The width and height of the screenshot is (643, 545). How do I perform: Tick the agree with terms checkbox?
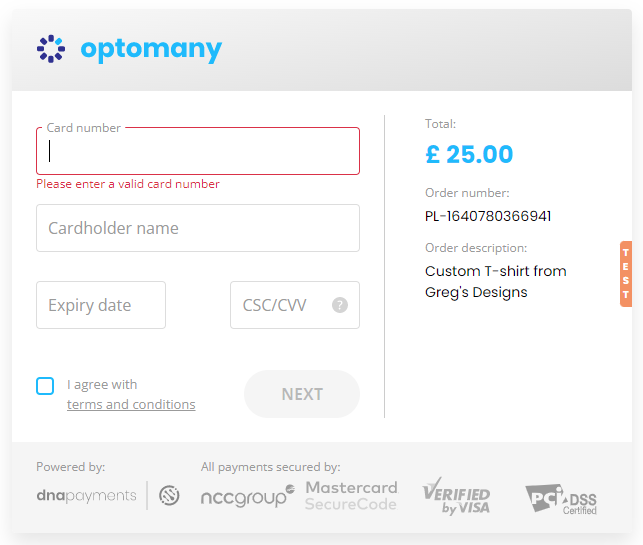click(x=45, y=386)
